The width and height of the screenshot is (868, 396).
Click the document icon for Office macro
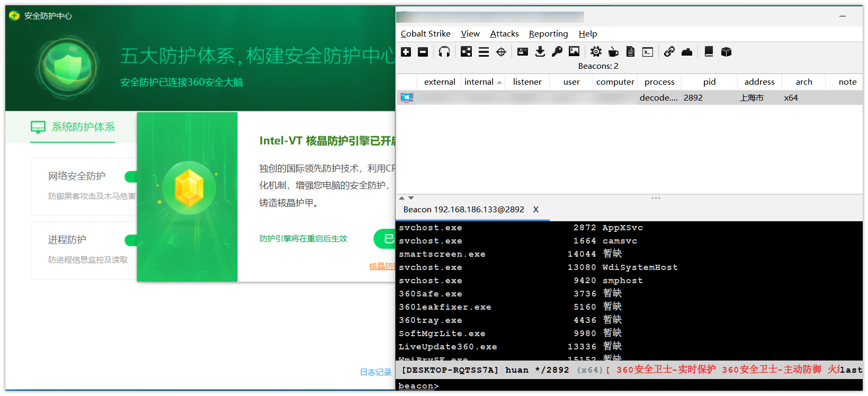(630, 52)
